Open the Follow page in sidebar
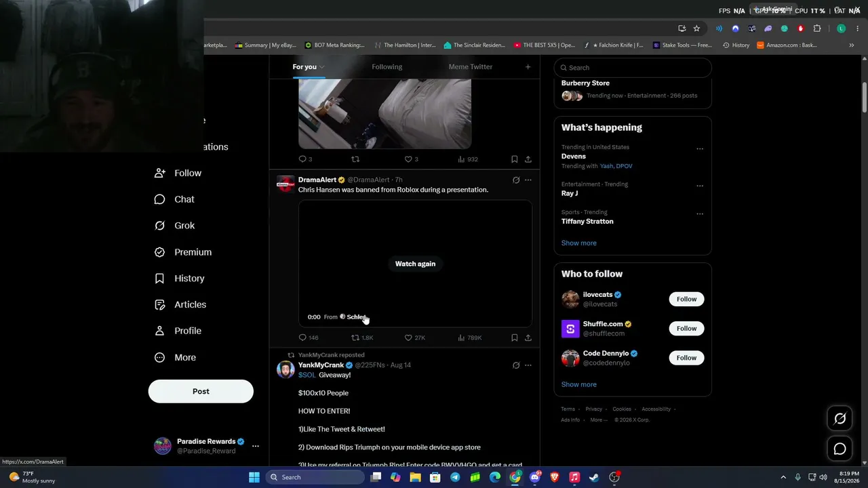Viewport: 868px width, 488px height. pos(178,173)
